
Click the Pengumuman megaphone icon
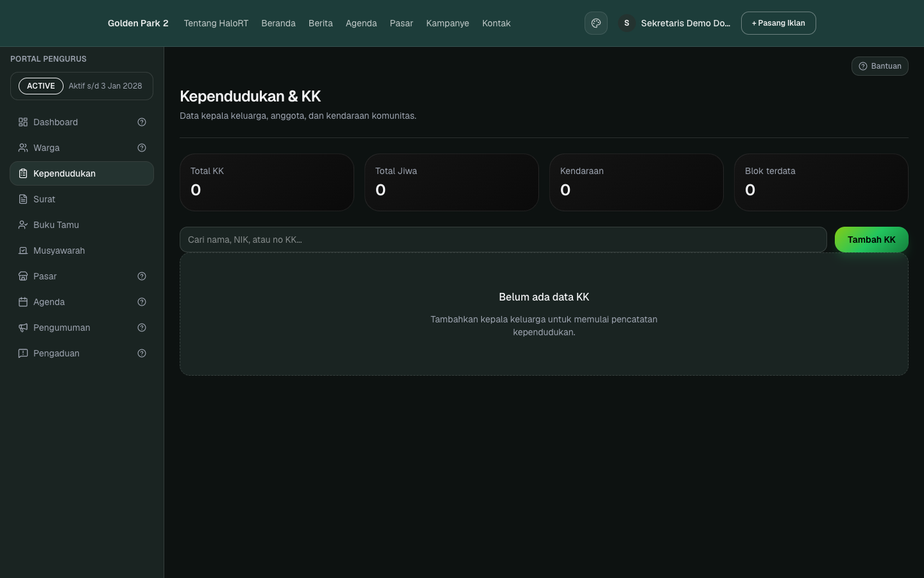pyautogui.click(x=23, y=328)
